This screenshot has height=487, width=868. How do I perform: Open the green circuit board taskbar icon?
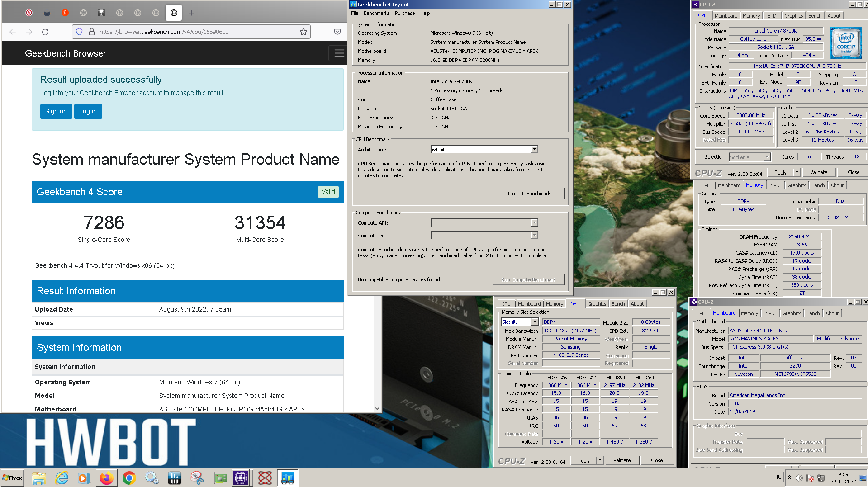(x=220, y=478)
